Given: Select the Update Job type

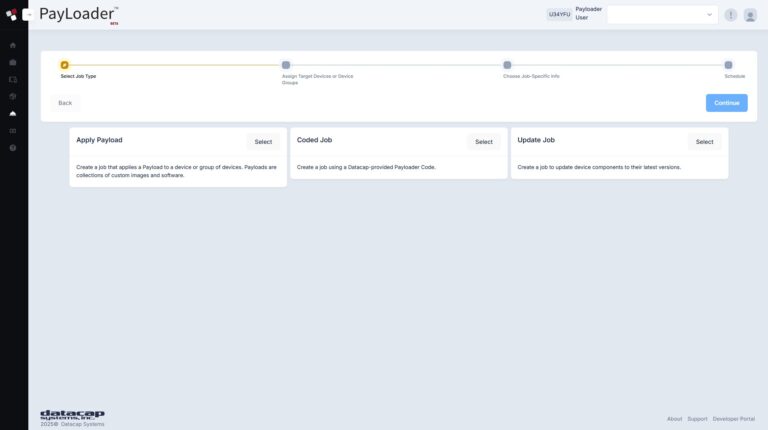Looking at the screenshot, I should tap(704, 142).
